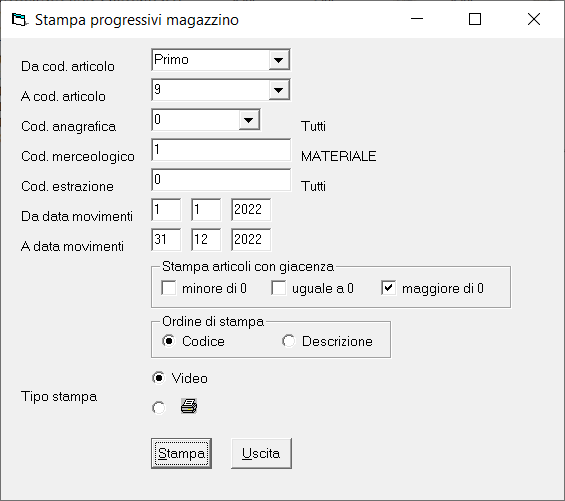Choose the Video output option
The width and height of the screenshot is (565, 501).
coord(159,378)
